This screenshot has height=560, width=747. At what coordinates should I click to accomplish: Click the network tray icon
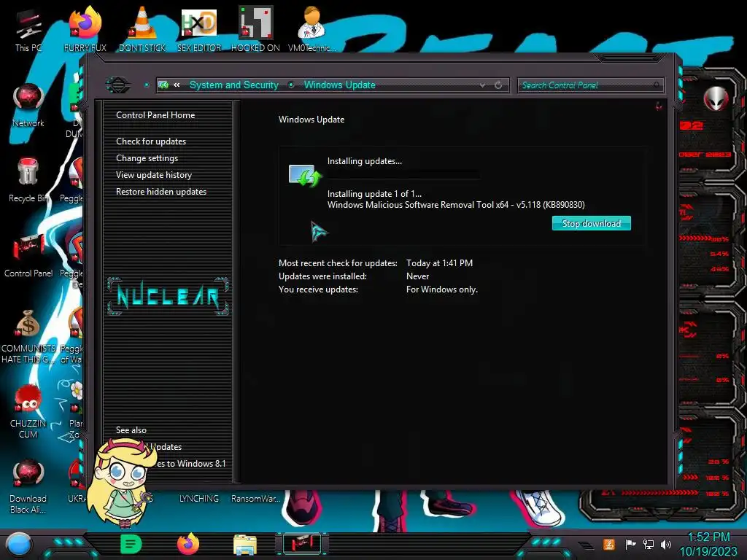[649, 544]
